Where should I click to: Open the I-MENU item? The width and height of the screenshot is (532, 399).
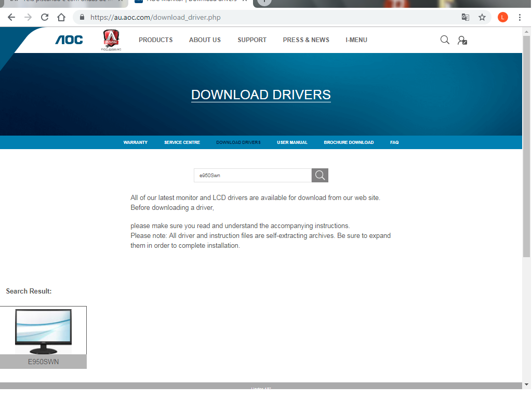click(356, 40)
